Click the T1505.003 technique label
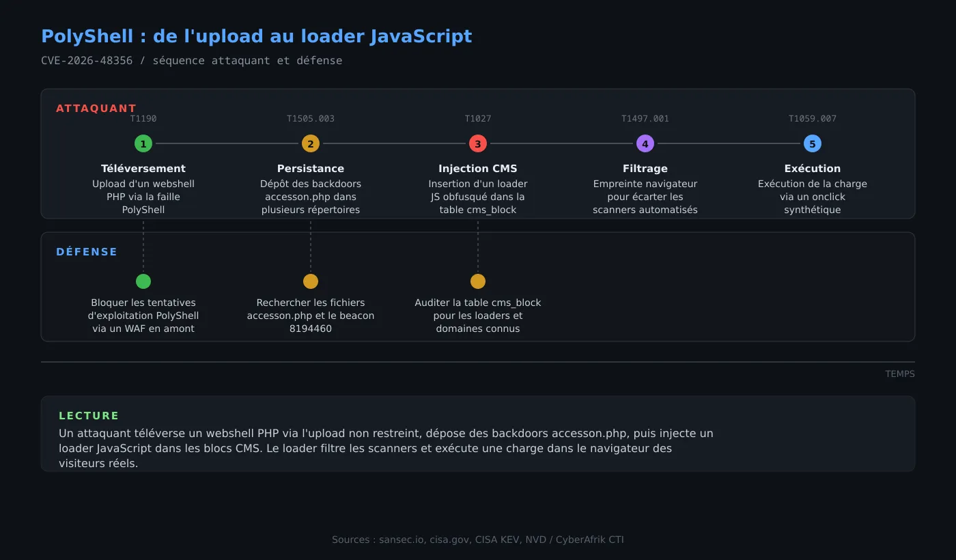This screenshot has width=956, height=560. pos(311,119)
